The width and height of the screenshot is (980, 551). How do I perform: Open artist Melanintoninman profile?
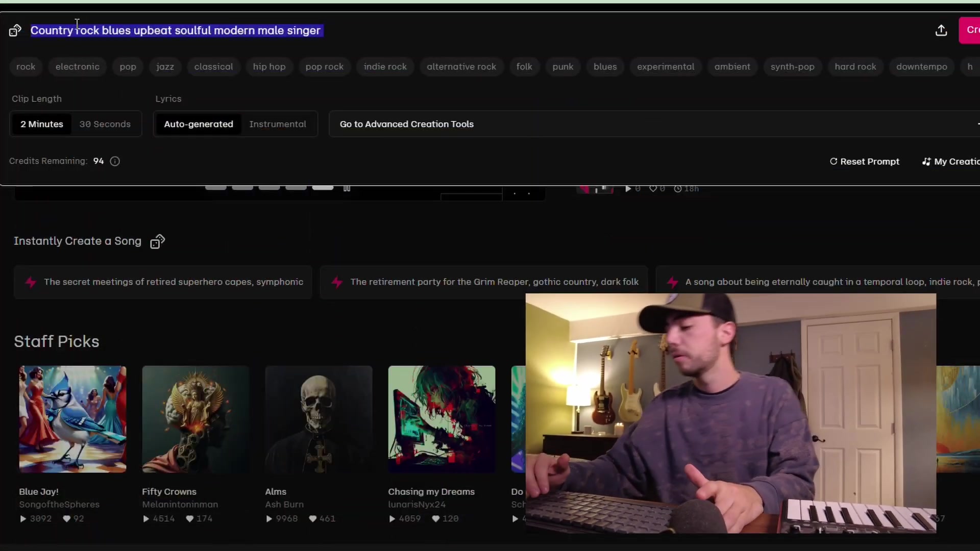180,505
